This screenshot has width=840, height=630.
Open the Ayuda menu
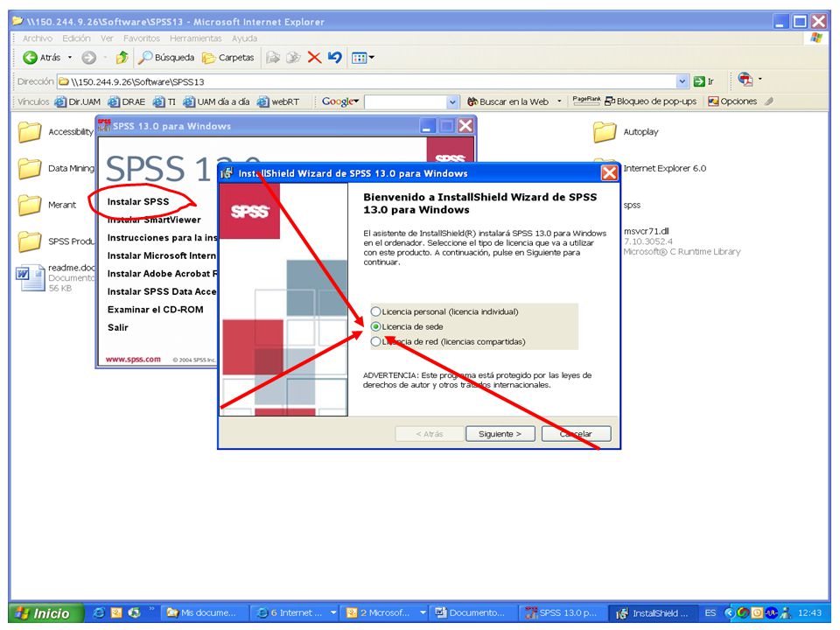(x=244, y=38)
